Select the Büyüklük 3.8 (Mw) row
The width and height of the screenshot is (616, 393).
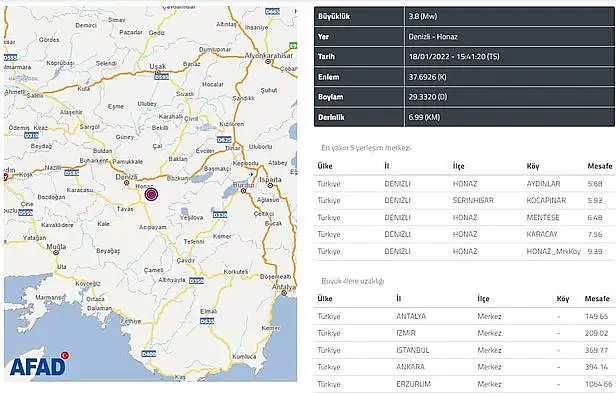click(x=464, y=17)
